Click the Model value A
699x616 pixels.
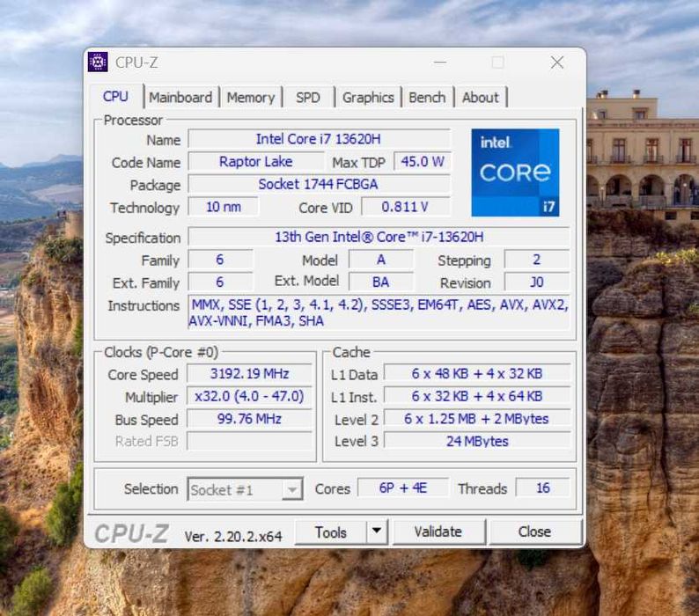click(380, 260)
